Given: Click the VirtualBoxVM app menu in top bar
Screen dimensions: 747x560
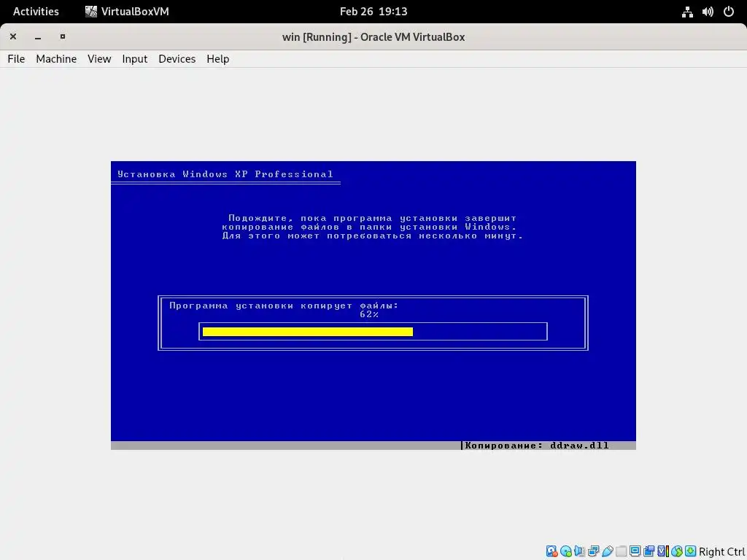Looking at the screenshot, I should (x=127, y=12).
